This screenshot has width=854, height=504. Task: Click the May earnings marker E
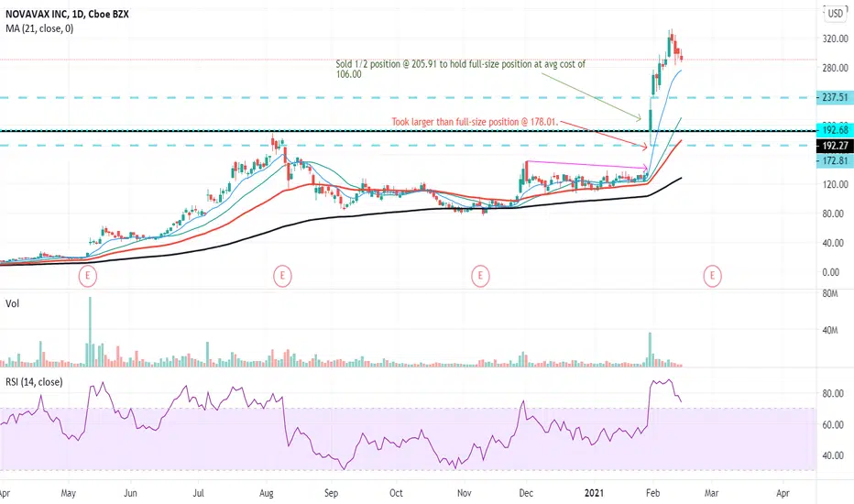coord(87,276)
